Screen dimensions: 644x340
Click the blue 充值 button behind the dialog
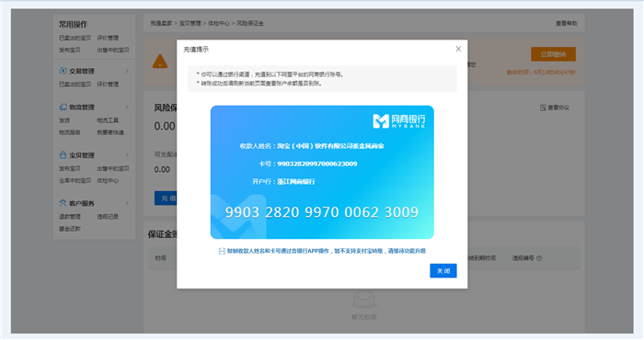click(x=166, y=198)
